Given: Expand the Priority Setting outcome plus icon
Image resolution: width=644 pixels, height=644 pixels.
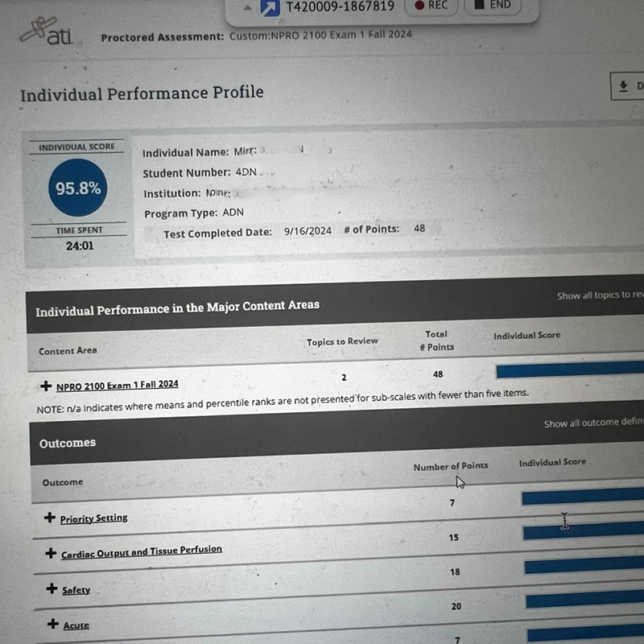Looking at the screenshot, I should [50, 518].
